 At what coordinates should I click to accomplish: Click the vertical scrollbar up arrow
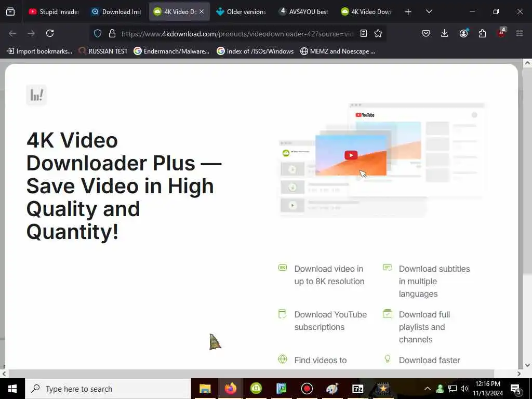[x=527, y=63]
